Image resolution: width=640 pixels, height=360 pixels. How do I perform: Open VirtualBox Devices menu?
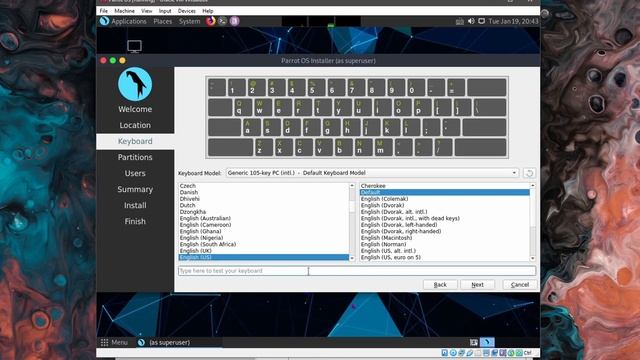point(187,11)
